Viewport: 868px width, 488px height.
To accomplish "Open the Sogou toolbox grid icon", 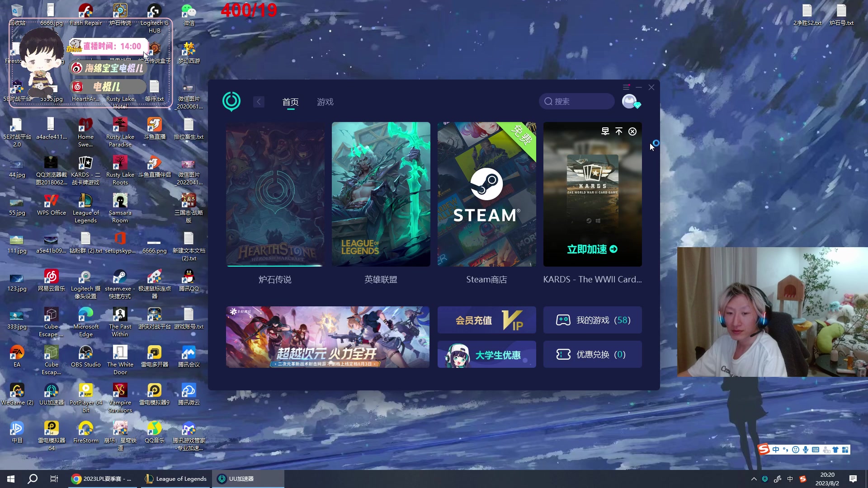I will [845, 449].
